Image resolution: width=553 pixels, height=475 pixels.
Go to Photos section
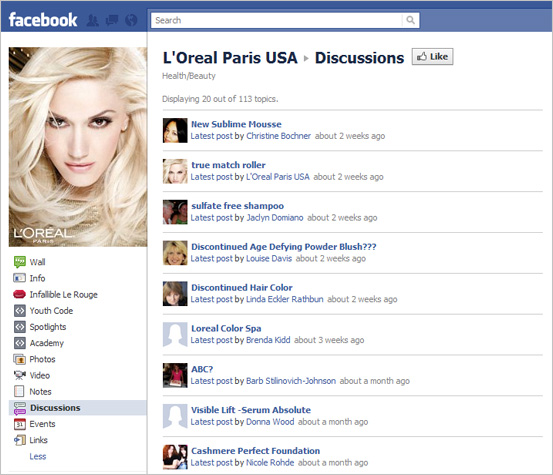pos(42,359)
